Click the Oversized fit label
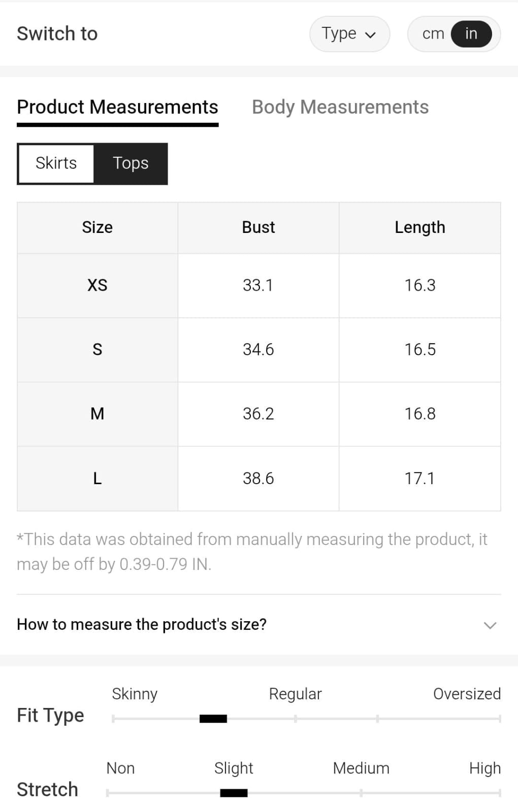518x812 pixels. 466,694
